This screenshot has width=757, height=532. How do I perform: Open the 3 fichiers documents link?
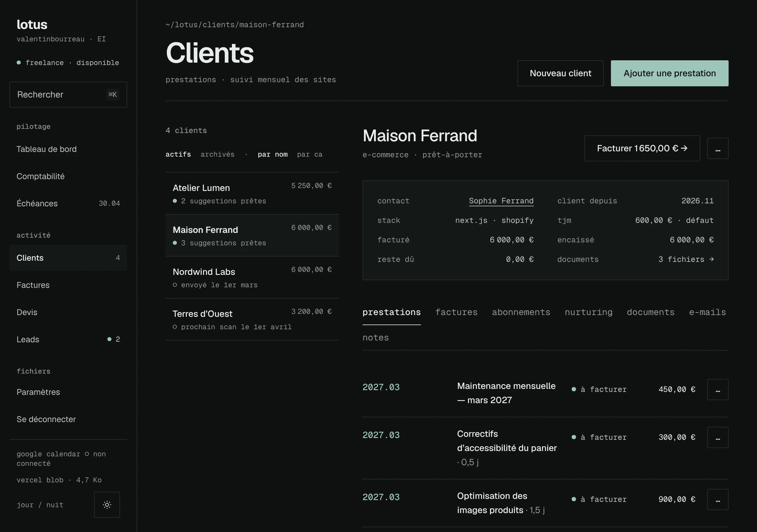click(x=686, y=259)
